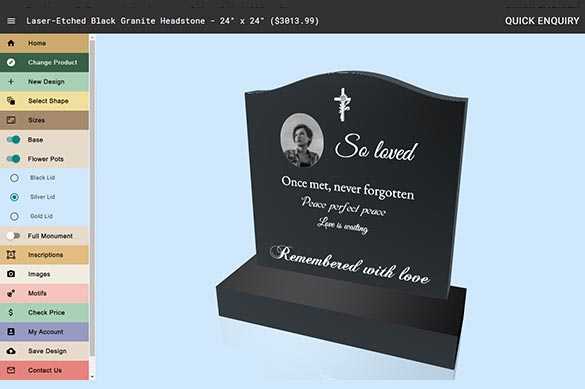585x389 pixels.
Task: Toggle the Flower Pots switch off
Action: 13,159
